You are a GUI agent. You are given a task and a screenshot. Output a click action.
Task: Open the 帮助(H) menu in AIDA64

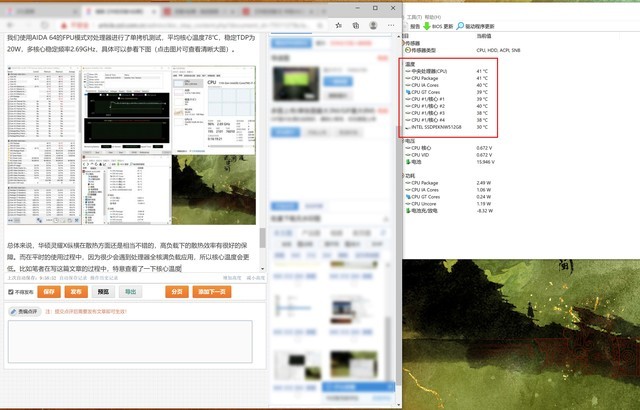[x=433, y=17]
